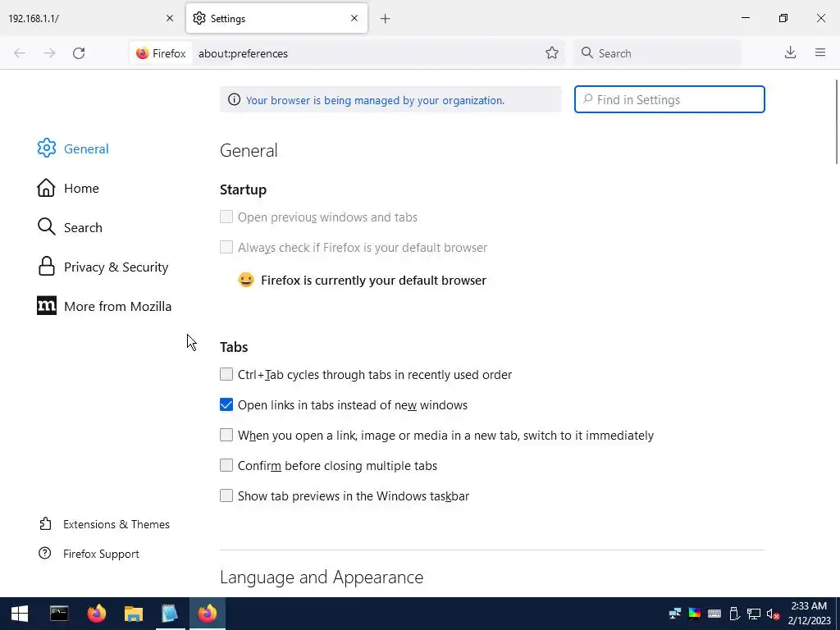
Task: Focus the Find in Settings field
Action: click(x=669, y=99)
